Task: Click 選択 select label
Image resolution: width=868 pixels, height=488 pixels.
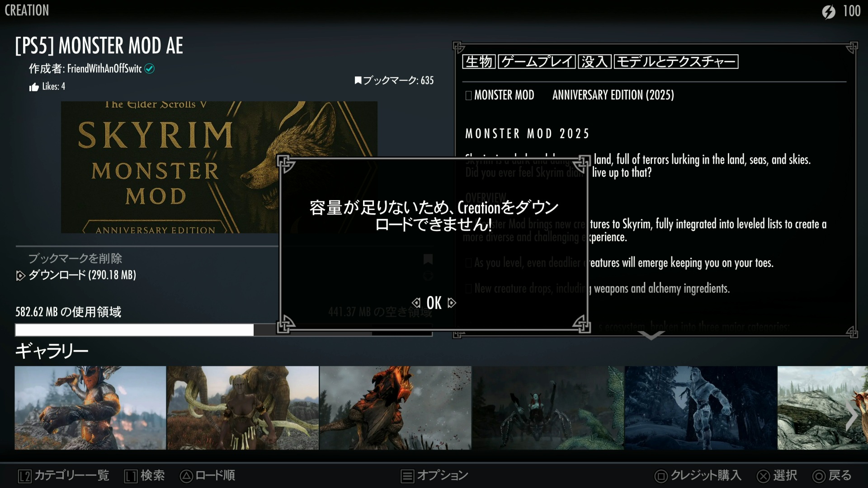Action: (785, 475)
